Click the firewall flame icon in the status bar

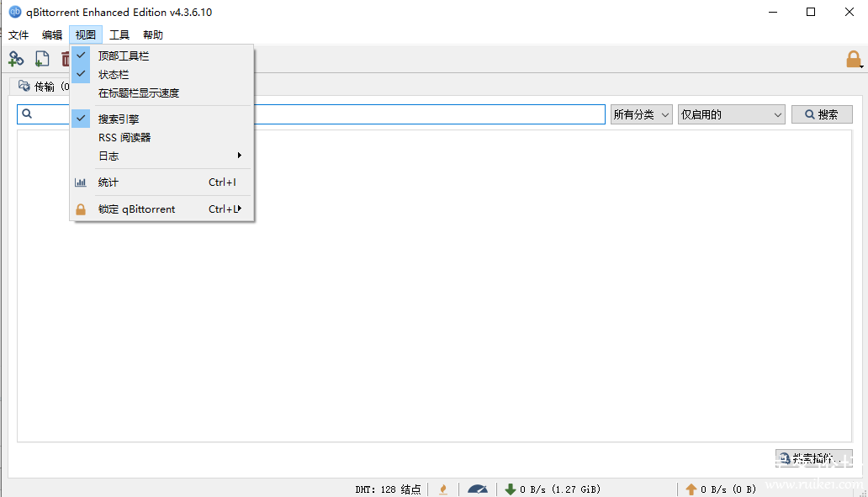[443, 489]
